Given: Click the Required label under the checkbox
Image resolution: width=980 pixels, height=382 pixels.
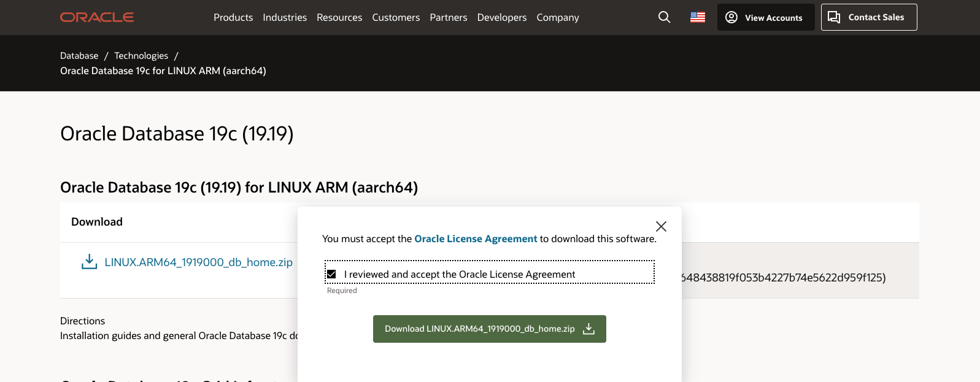Looking at the screenshot, I should point(342,291).
